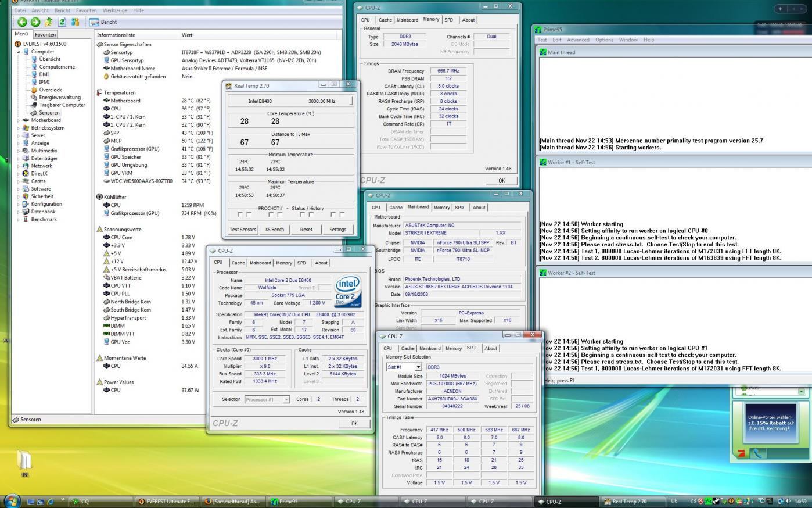Viewport: 812px width, 508px height.
Task: Toggle the first PROCHOT# status checkbox
Action: coord(239,214)
